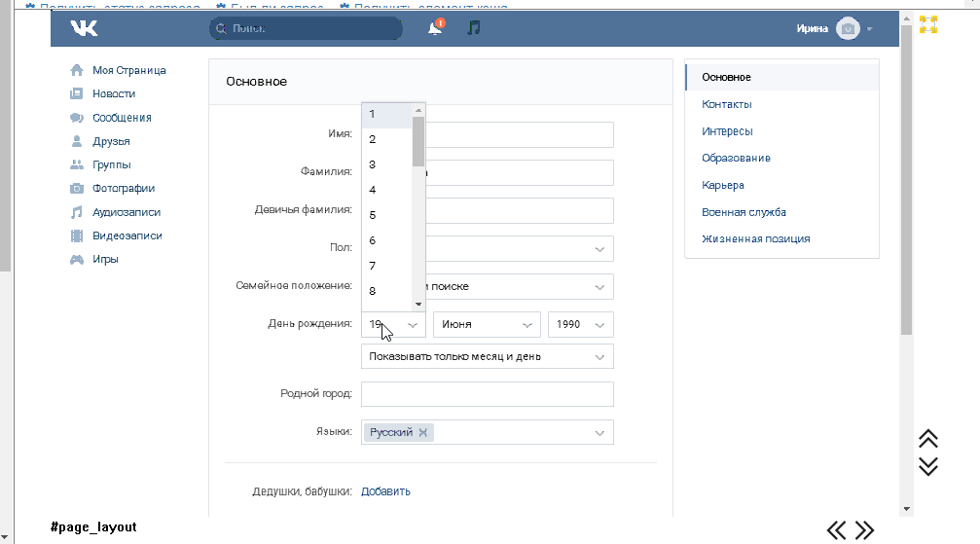Open the Образование section tab

pos(736,158)
